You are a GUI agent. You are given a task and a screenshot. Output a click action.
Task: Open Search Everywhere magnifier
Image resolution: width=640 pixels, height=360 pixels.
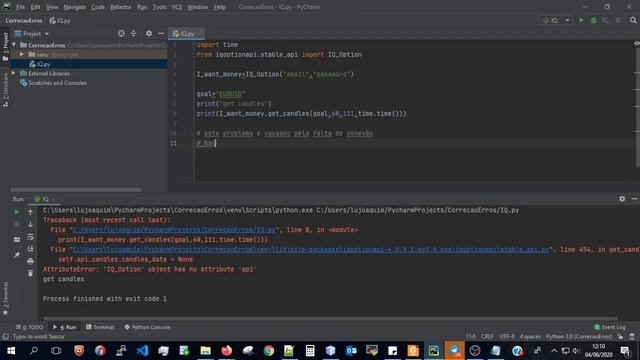pos(633,20)
